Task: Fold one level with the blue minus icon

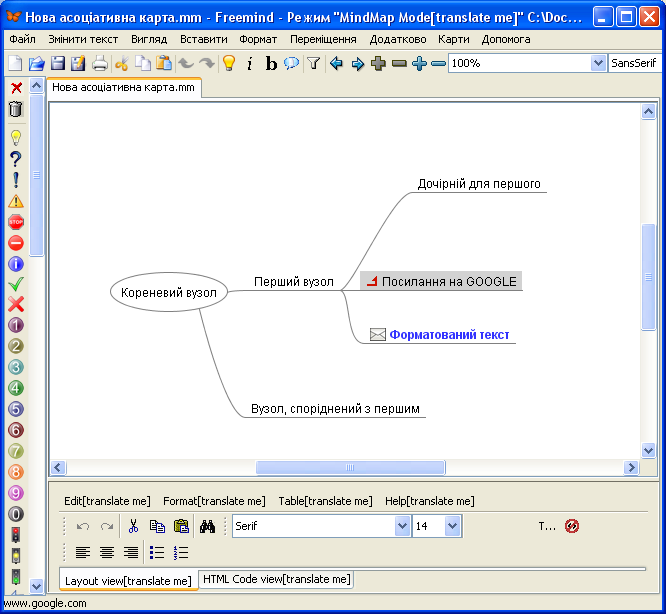Action: (x=438, y=64)
